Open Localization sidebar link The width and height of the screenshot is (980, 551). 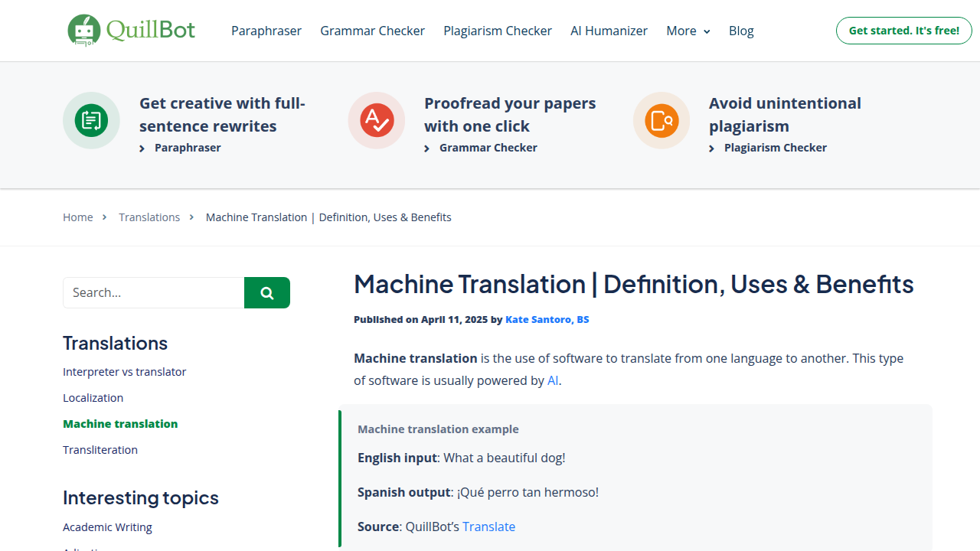[93, 398]
